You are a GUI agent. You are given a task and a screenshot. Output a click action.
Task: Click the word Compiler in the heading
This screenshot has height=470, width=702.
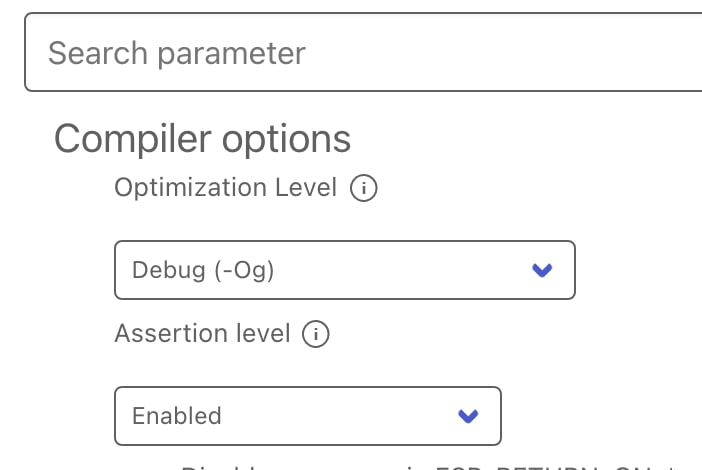coord(123,139)
